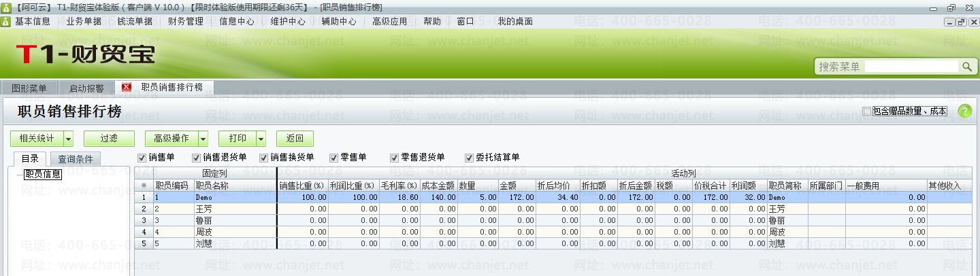The height and width of the screenshot is (276, 980).
Task: Open the 维护中心 menu
Action: click(288, 22)
